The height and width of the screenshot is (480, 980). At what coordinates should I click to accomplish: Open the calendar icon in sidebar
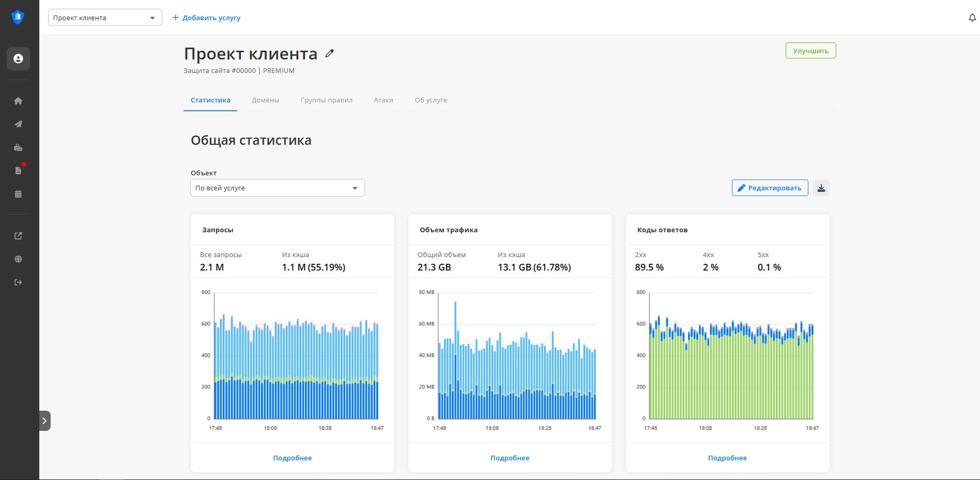coord(18,194)
